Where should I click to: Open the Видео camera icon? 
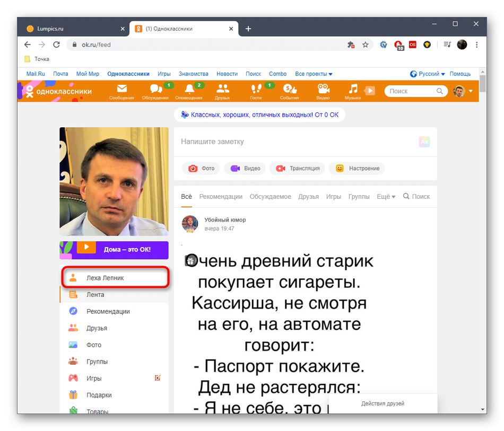pyautogui.click(x=324, y=91)
